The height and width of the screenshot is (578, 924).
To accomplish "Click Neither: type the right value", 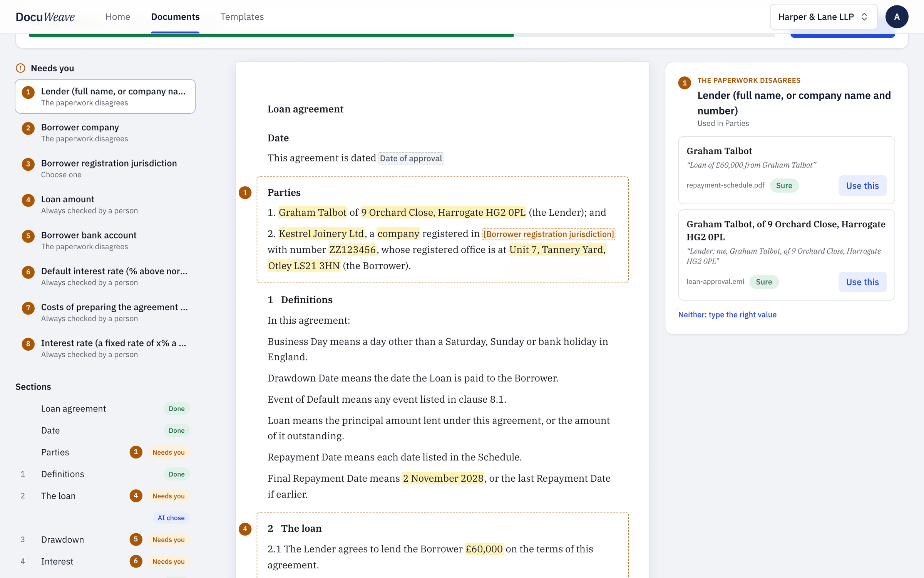I will tap(727, 314).
